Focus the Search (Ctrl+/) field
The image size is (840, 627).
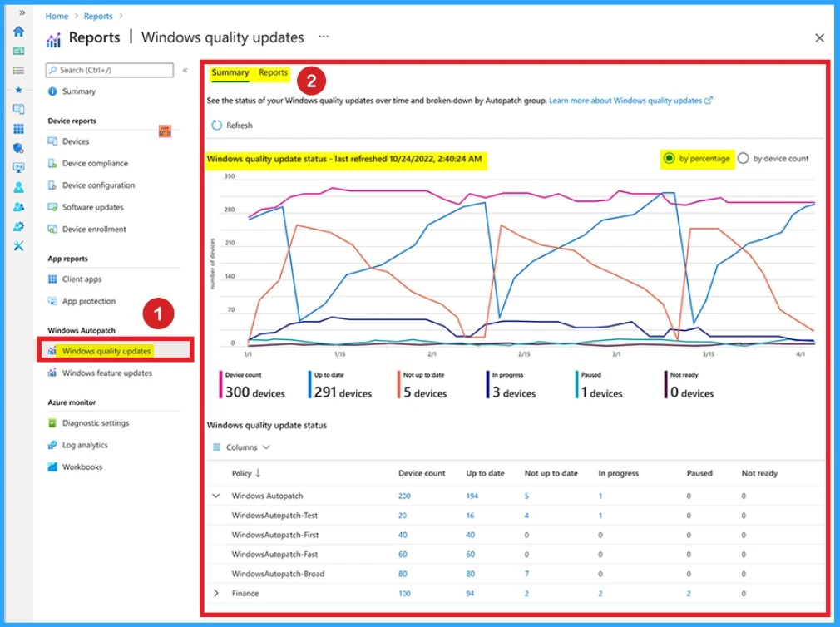pyautogui.click(x=110, y=70)
